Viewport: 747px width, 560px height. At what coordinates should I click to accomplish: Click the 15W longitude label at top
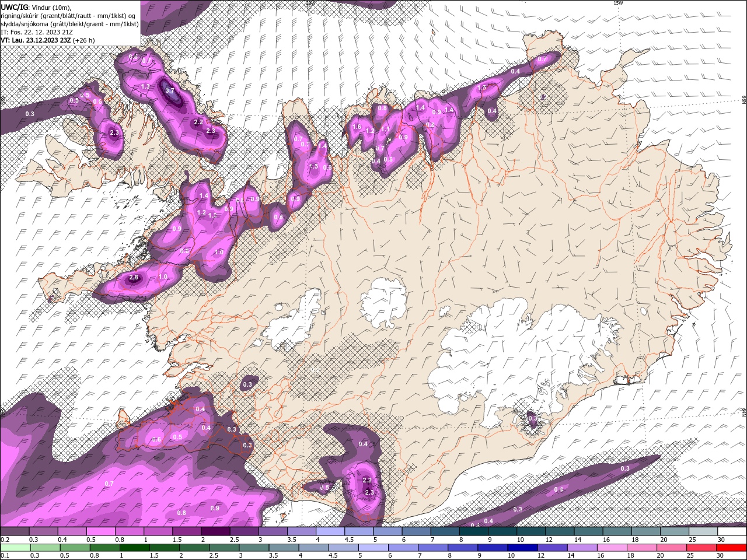[x=618, y=3]
